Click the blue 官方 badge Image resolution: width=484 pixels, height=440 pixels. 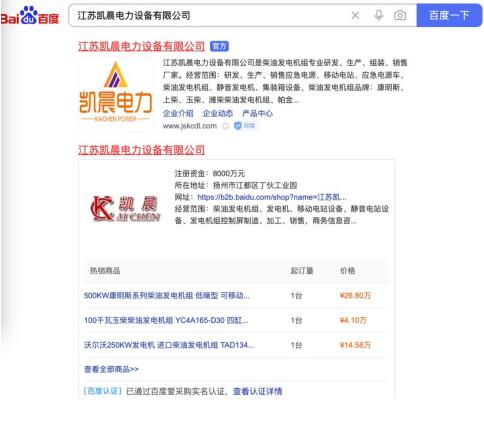tap(219, 46)
